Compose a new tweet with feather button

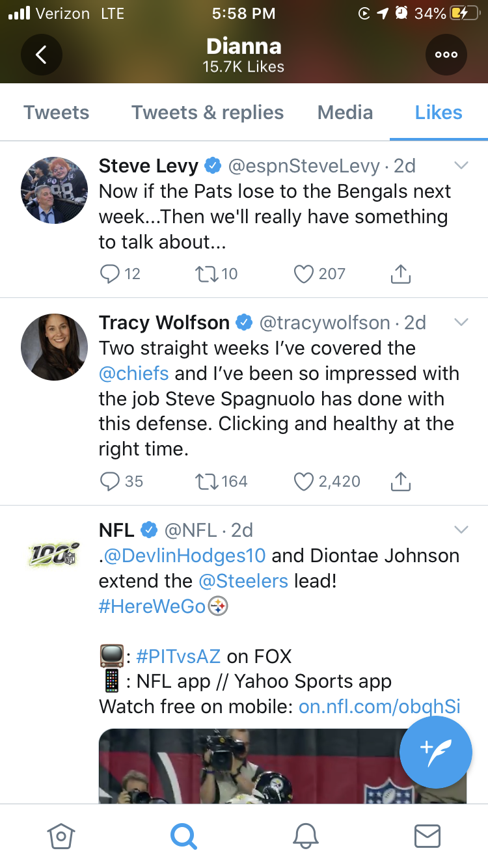(435, 752)
